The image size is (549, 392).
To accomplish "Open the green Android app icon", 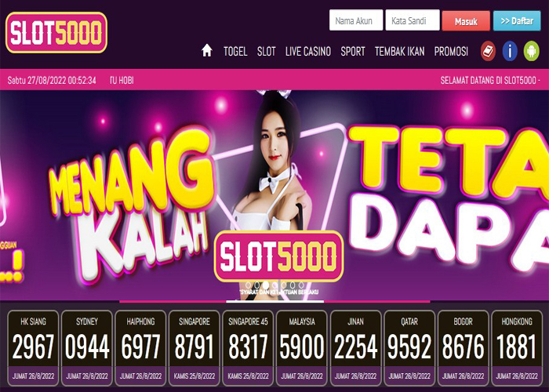I will [x=531, y=51].
